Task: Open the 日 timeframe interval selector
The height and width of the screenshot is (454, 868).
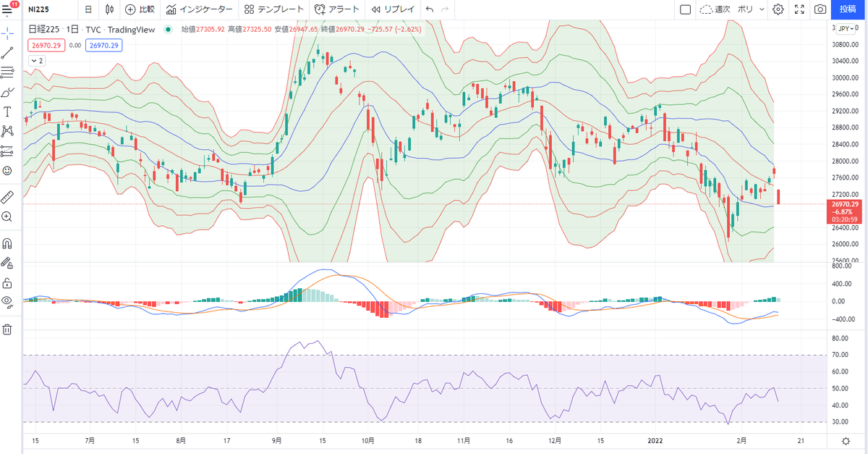Action: click(x=88, y=9)
